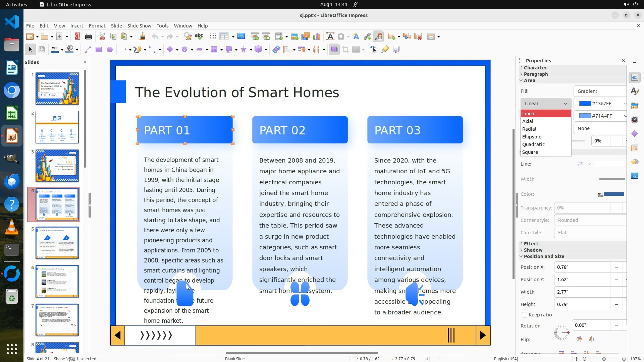Click the Insert Chart icon
644x362 pixels.
[316, 37]
